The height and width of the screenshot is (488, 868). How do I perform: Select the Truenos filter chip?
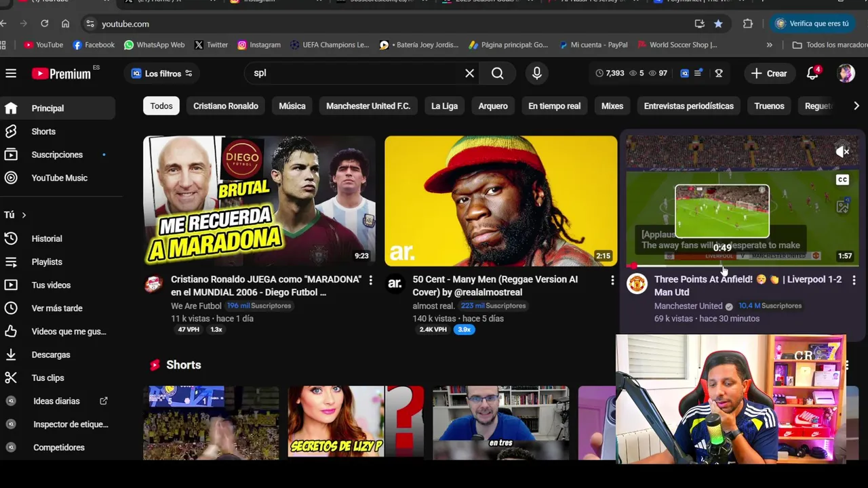pyautogui.click(x=769, y=106)
